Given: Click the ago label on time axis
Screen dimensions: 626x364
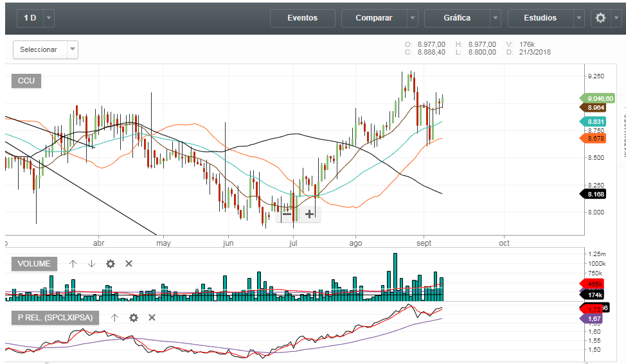Looking at the screenshot, I should pyautogui.click(x=355, y=243).
